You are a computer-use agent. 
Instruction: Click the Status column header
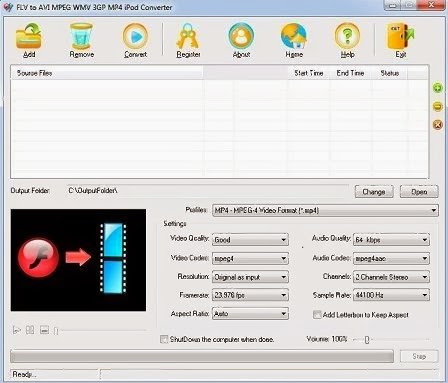pos(390,73)
